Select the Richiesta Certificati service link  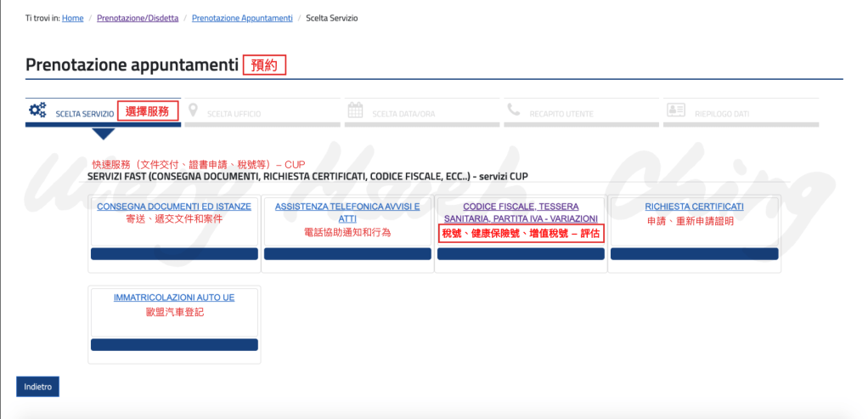[x=694, y=207]
